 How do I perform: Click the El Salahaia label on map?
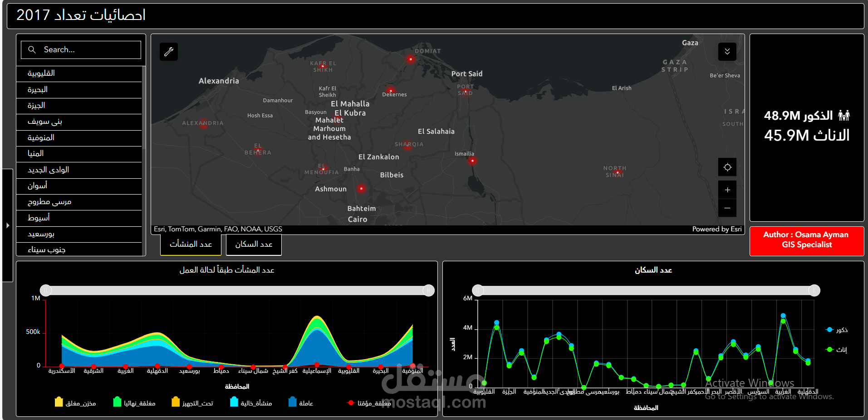point(436,132)
